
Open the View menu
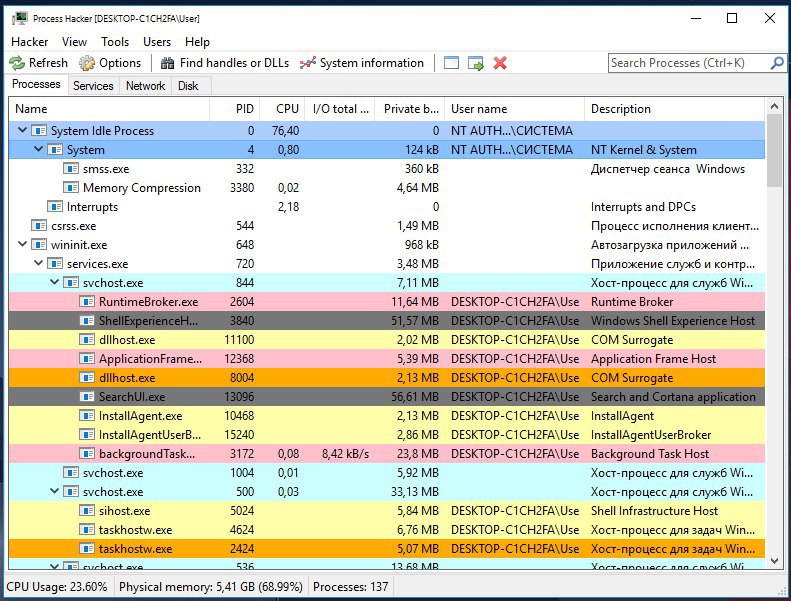coord(75,42)
